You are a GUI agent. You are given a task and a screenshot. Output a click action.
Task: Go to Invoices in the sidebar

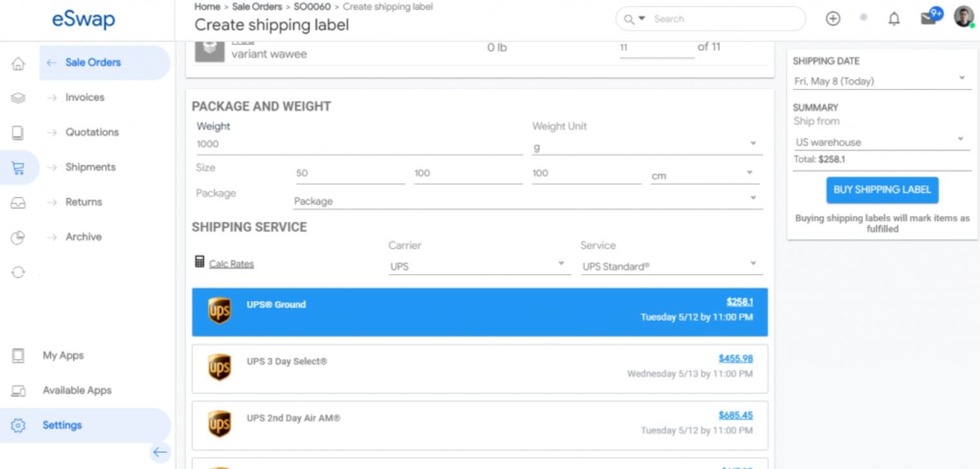coord(84,97)
